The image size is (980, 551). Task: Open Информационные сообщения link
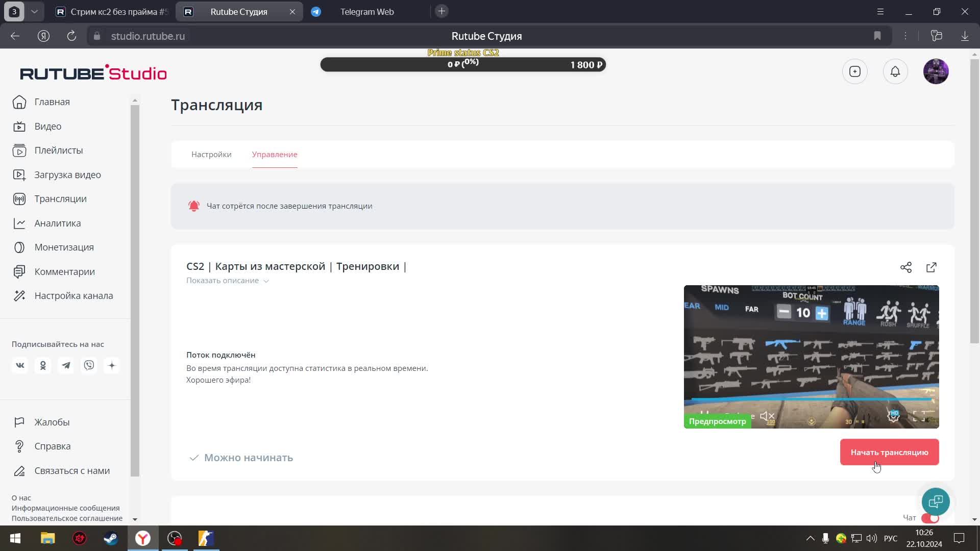[x=66, y=508]
